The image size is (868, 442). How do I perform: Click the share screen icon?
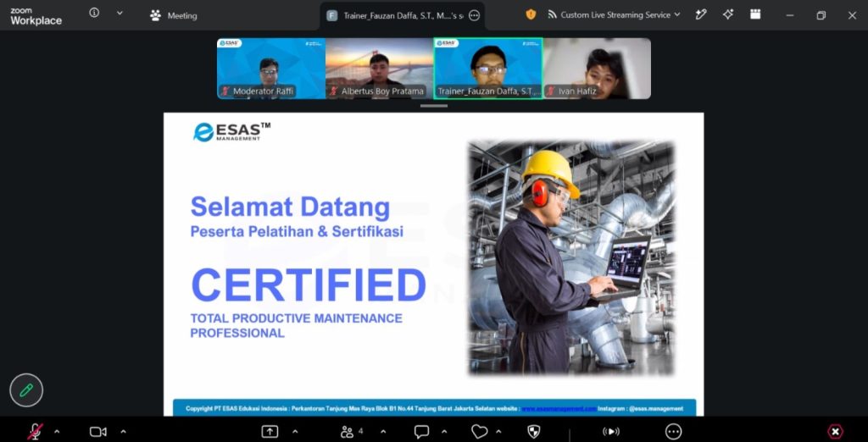(270, 432)
